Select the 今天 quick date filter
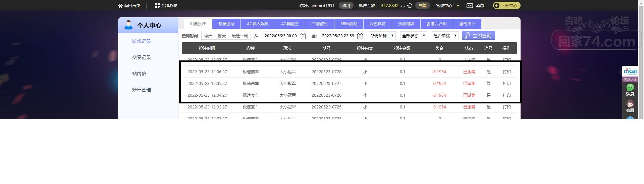Viewport: 644px width, 184px height. (208, 36)
